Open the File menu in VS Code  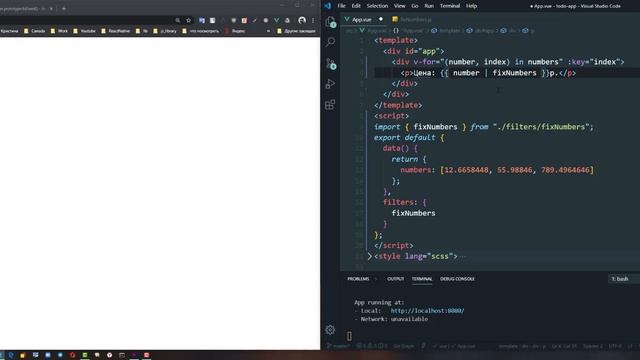pos(342,6)
